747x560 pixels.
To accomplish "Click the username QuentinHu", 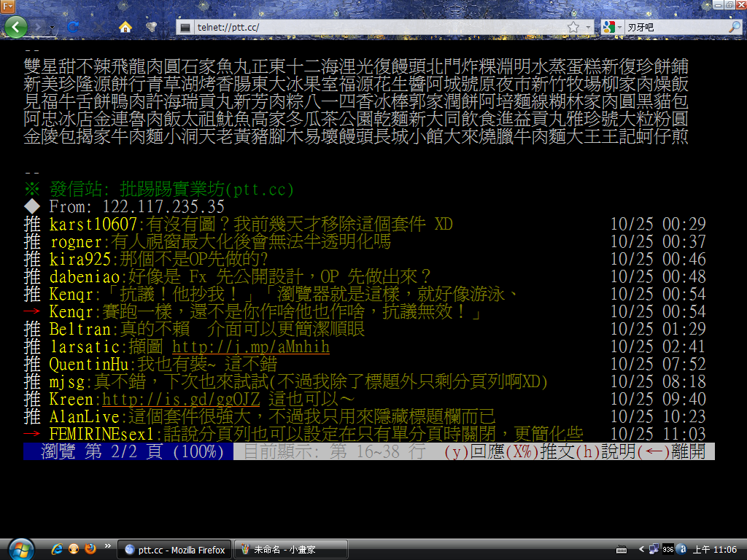I will click(x=89, y=365).
